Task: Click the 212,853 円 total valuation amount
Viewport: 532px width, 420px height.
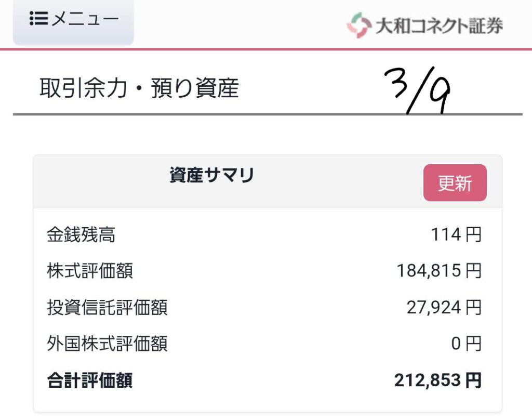Action: [x=437, y=380]
